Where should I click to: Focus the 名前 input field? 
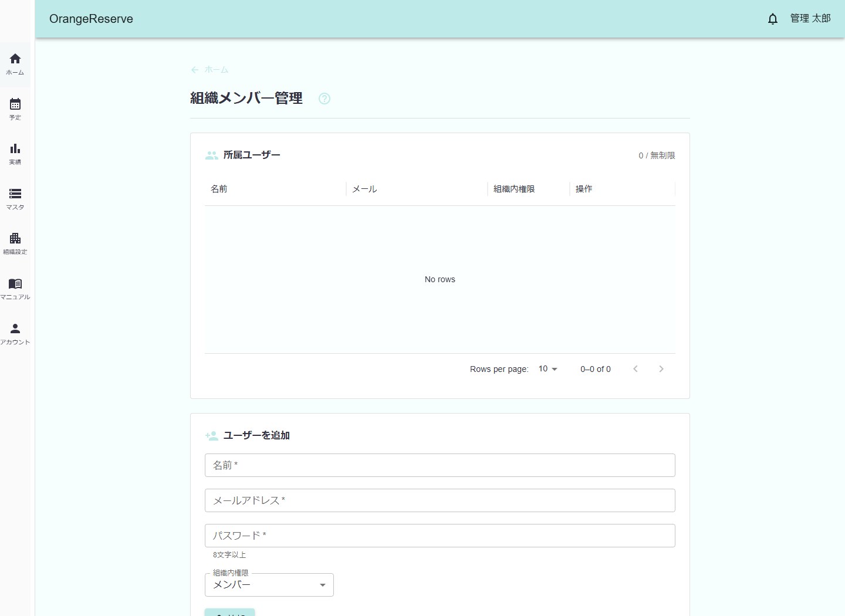[440, 465]
